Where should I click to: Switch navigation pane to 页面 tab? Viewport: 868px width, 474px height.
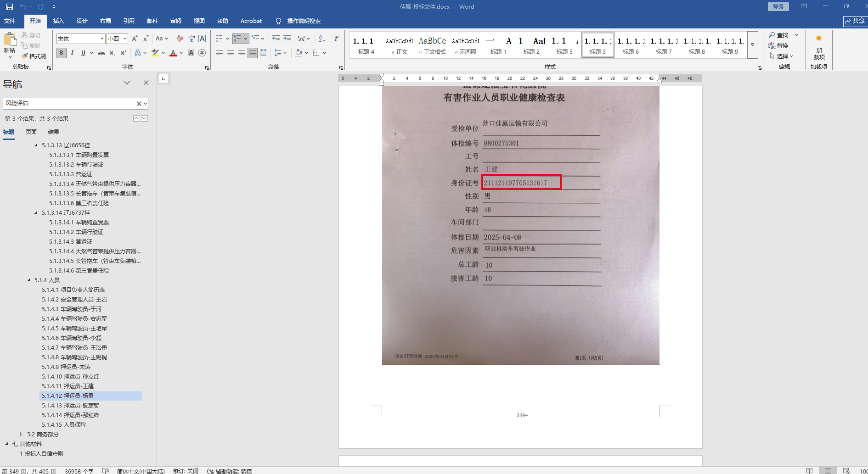click(31, 132)
